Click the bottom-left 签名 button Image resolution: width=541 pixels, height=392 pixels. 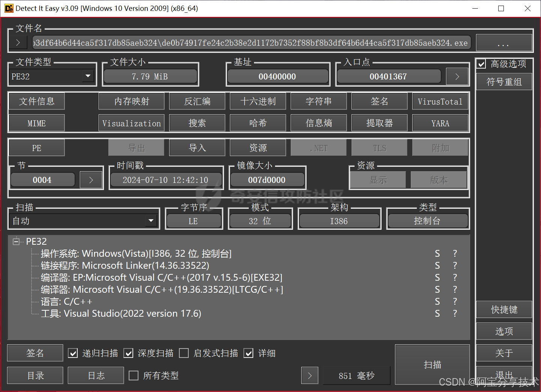pyautogui.click(x=35, y=353)
